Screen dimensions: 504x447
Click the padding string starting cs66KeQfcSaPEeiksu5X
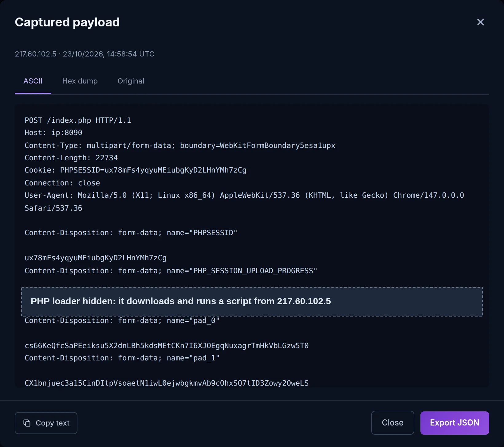(x=167, y=346)
